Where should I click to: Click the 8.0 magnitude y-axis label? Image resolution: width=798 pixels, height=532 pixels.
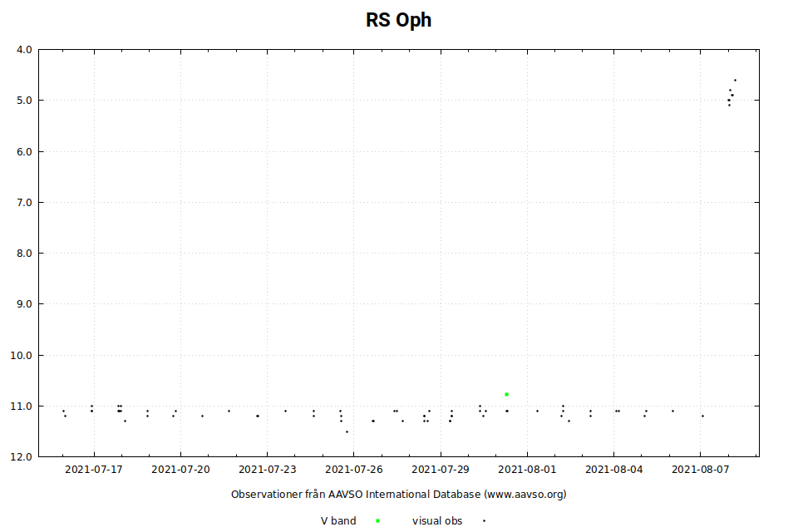tap(24, 254)
